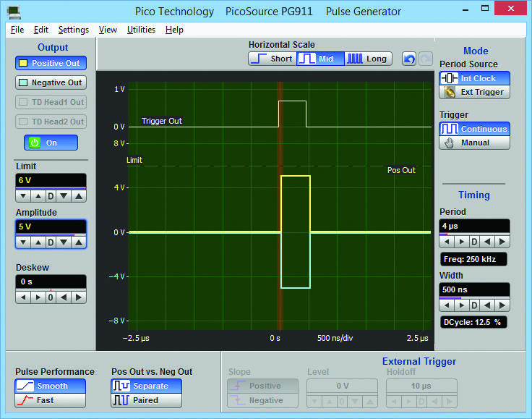Choose Ext Trigger period source

click(x=475, y=92)
